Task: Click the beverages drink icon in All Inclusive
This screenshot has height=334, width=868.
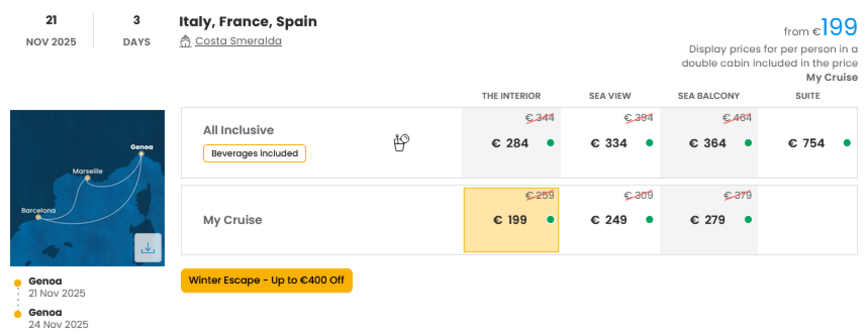Action: (401, 142)
